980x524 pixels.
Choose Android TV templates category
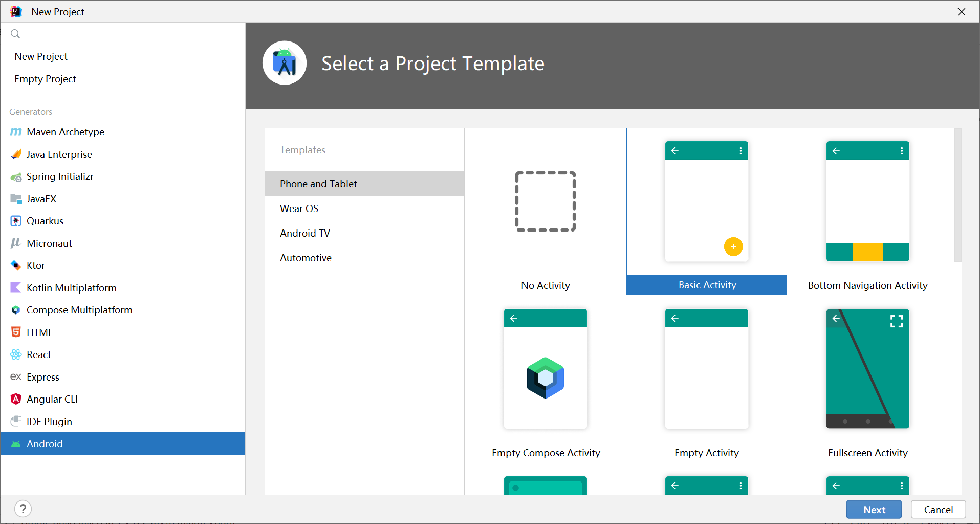pos(364,233)
